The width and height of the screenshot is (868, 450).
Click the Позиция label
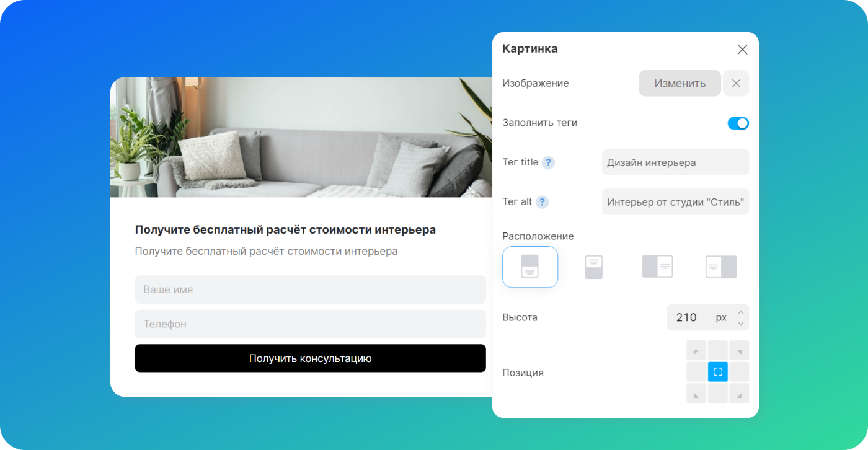(523, 373)
